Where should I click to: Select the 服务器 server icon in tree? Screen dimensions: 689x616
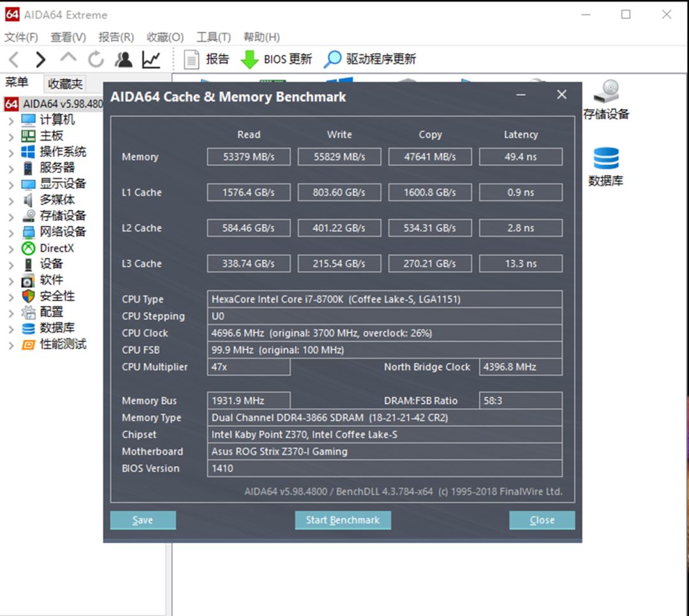[28, 168]
